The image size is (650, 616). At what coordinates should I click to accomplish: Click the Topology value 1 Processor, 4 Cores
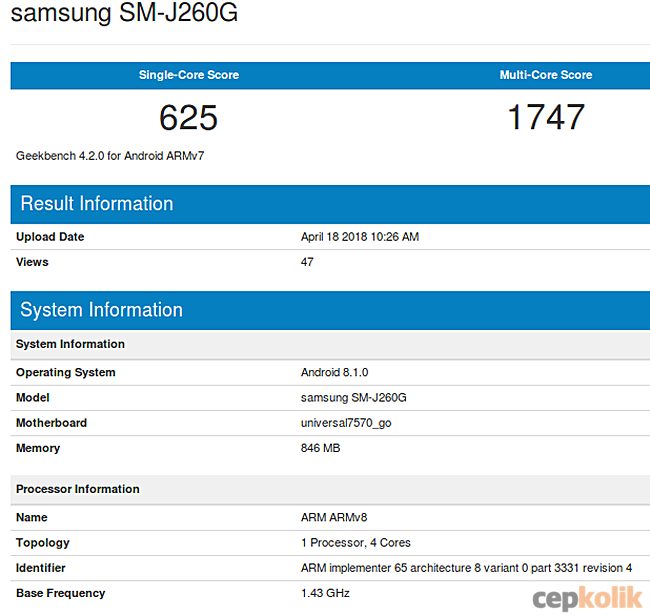[x=355, y=543]
